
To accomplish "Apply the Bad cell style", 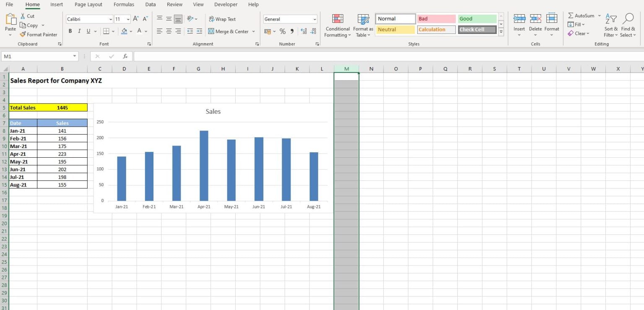I will [436, 18].
